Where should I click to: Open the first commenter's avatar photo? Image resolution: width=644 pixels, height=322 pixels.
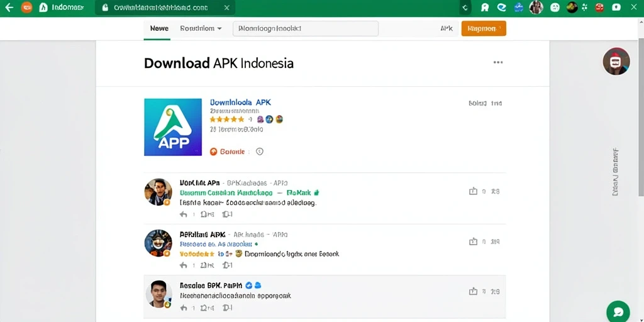coord(158,192)
